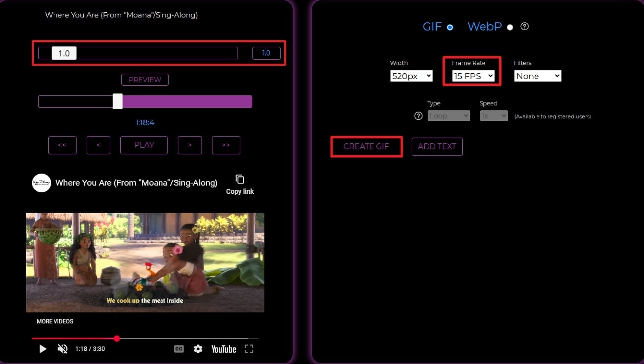
Task: Unmute the YouTube video
Action: [x=62, y=349]
